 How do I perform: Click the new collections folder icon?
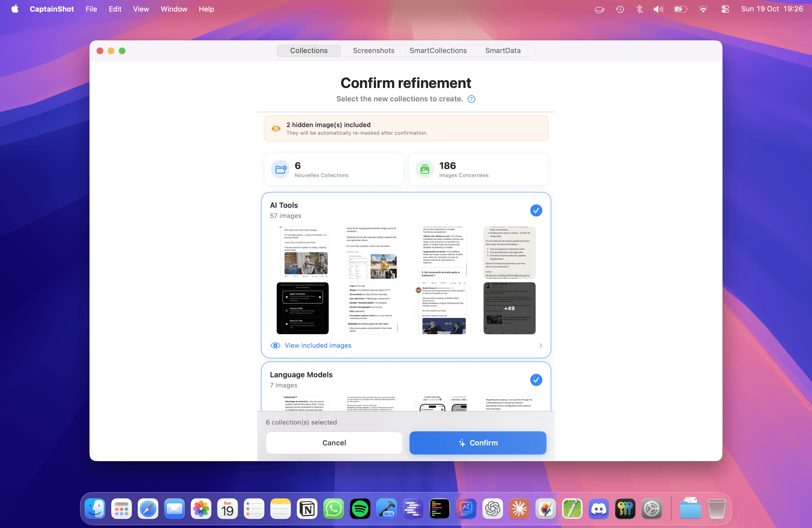[x=280, y=169]
